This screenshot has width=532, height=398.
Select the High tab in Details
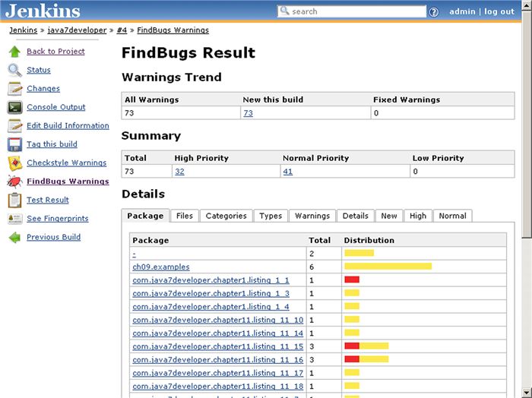(418, 216)
